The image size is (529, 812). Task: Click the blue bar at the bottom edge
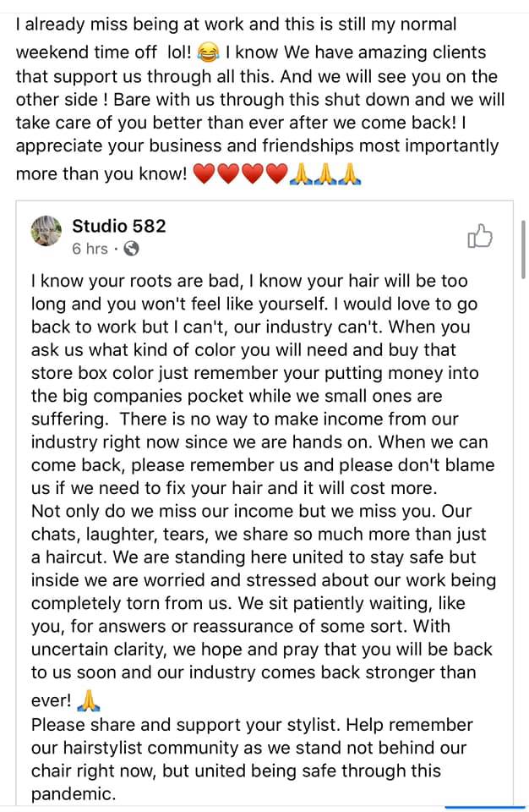(x=485, y=808)
